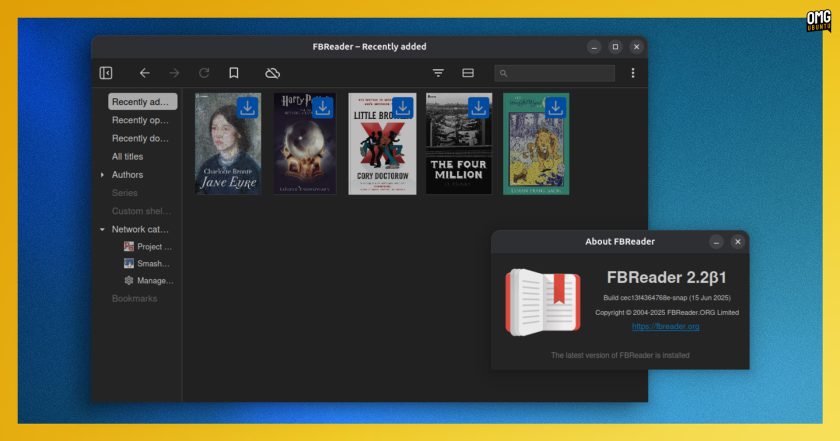Viewport: 840px width, 441px height.
Task: Download The Four Million book
Action: 478,108
